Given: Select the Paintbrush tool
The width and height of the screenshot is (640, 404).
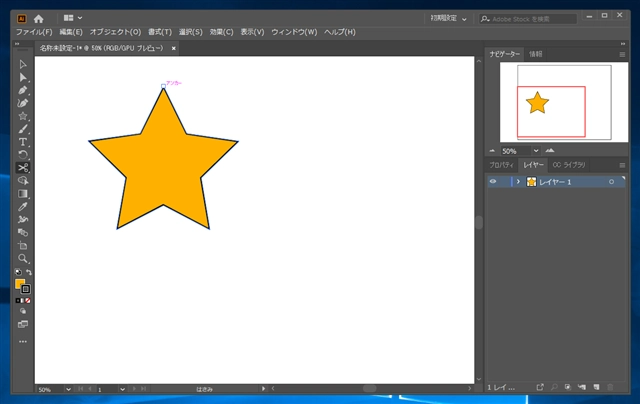Looking at the screenshot, I should [x=23, y=129].
